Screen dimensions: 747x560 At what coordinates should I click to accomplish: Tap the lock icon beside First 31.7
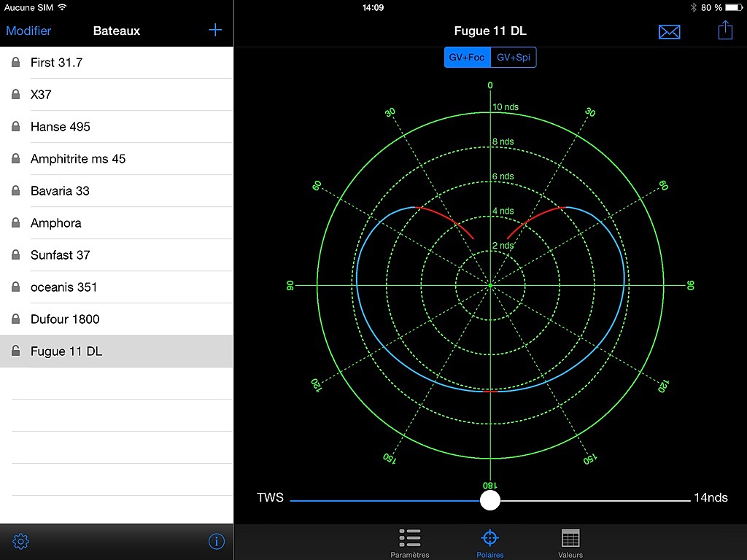(x=16, y=62)
